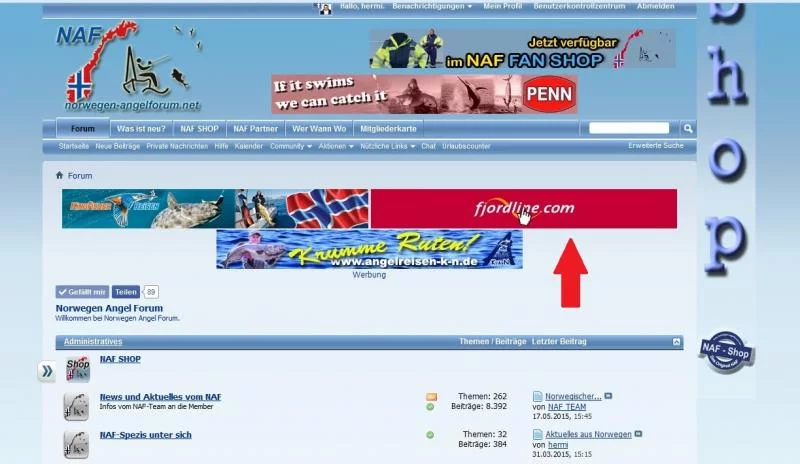The image size is (800, 464).
Task: Open the NAF SHOP forum link
Action: (120, 359)
